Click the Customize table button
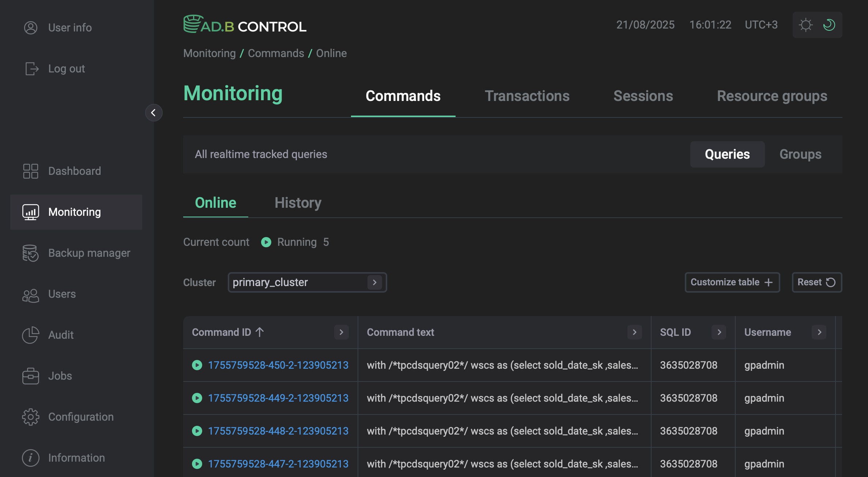 click(732, 282)
